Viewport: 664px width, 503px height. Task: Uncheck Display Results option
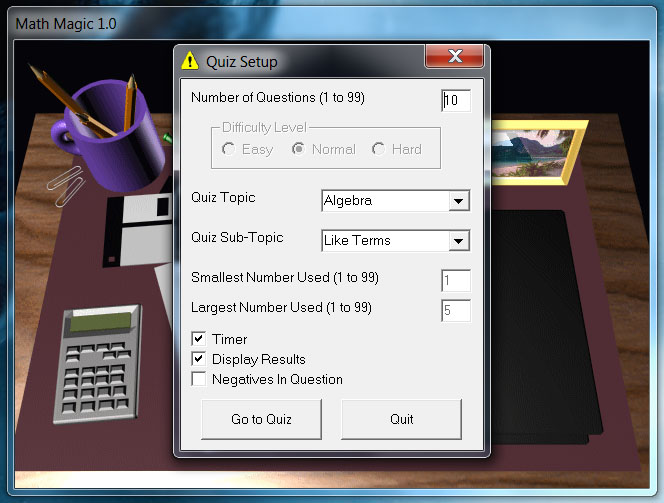199,359
